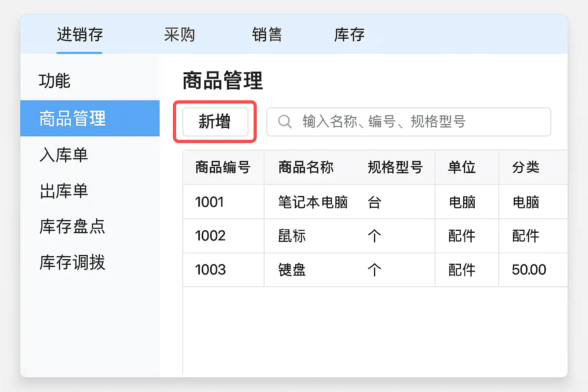588x392 pixels.
Task: Open 出库单 from the sidebar
Action: 64,191
